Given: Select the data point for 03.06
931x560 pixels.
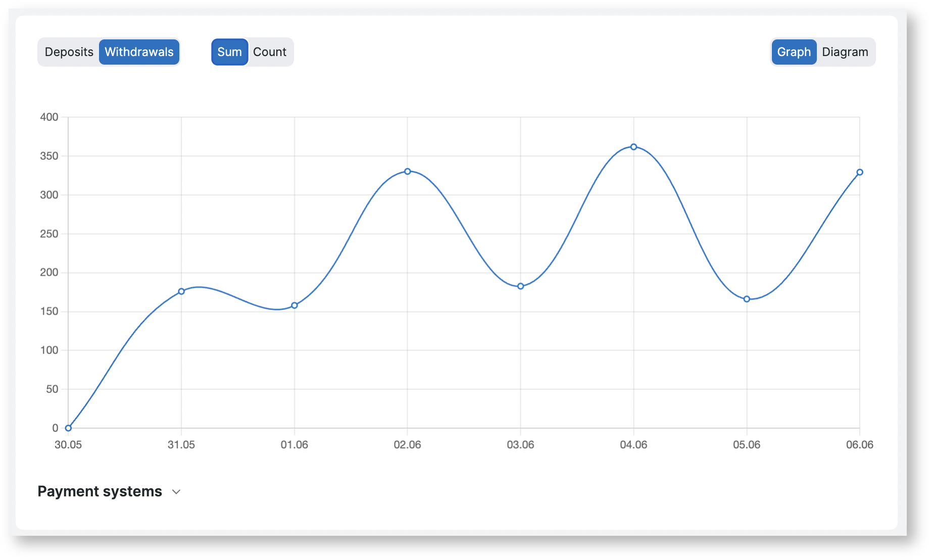Looking at the screenshot, I should (521, 286).
